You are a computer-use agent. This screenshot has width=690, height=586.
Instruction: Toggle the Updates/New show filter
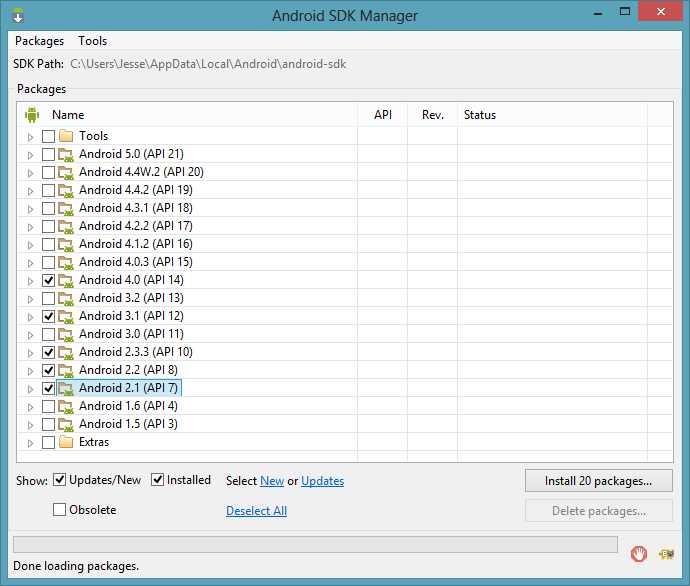point(60,480)
